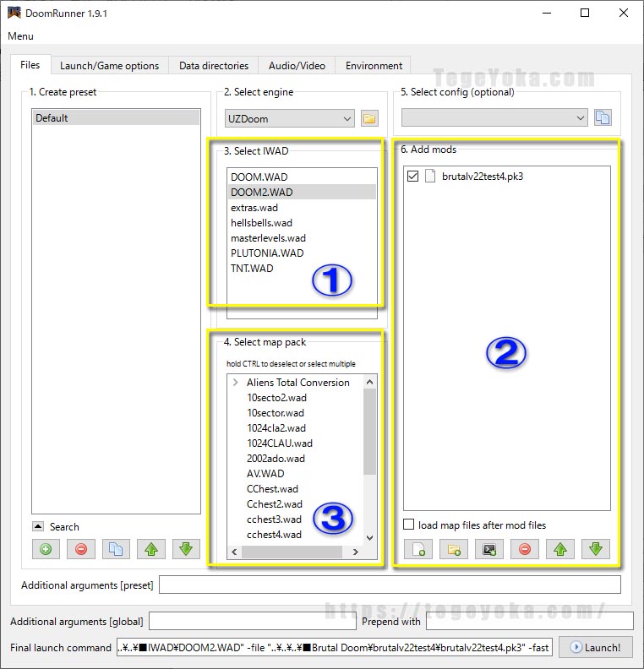Uncheck the brutalv22test4.pk3 mod checkbox
644x669 pixels.
pyautogui.click(x=413, y=177)
